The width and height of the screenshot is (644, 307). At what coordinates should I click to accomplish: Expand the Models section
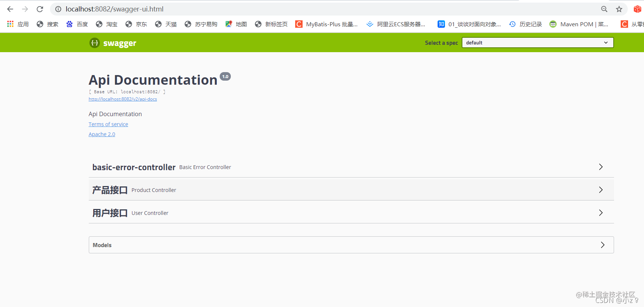point(351,245)
